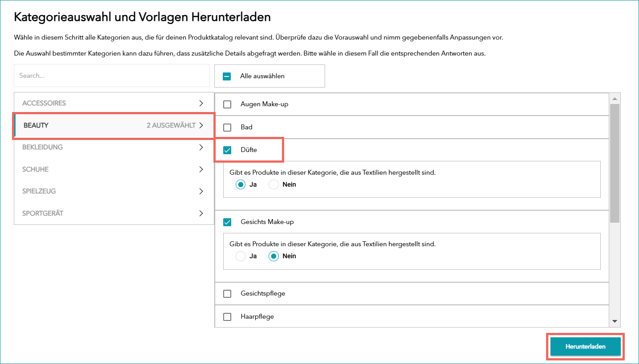Image resolution: width=639 pixels, height=364 pixels.
Task: Expand the SPIELZEUG chevron arrow
Action: [201, 191]
